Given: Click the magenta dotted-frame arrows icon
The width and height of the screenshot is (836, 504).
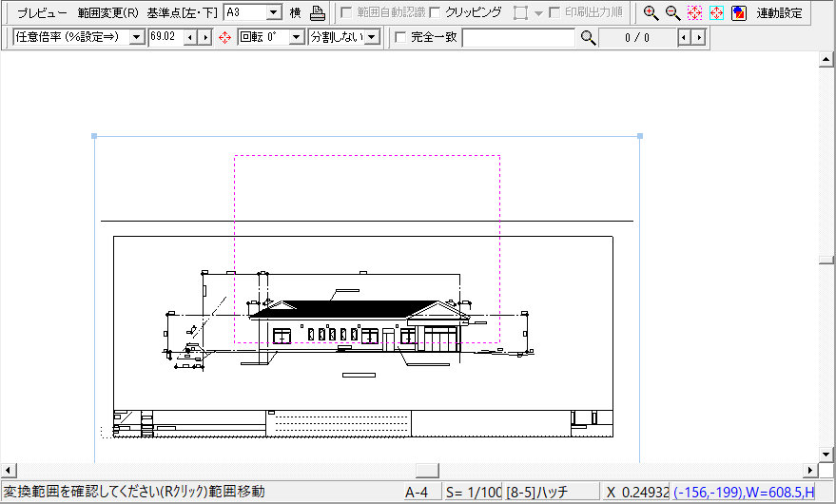Looking at the screenshot, I should (x=694, y=13).
